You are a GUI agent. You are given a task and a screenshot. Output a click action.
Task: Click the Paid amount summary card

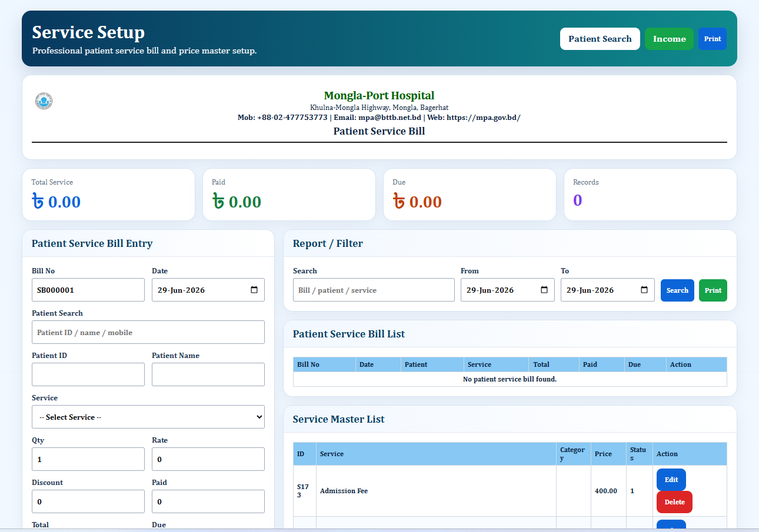[x=289, y=195]
